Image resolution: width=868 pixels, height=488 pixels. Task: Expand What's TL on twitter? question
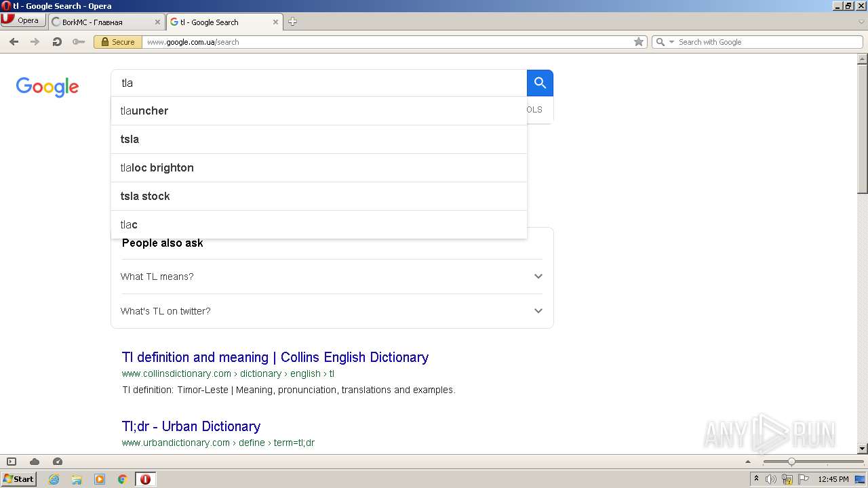click(332, 311)
